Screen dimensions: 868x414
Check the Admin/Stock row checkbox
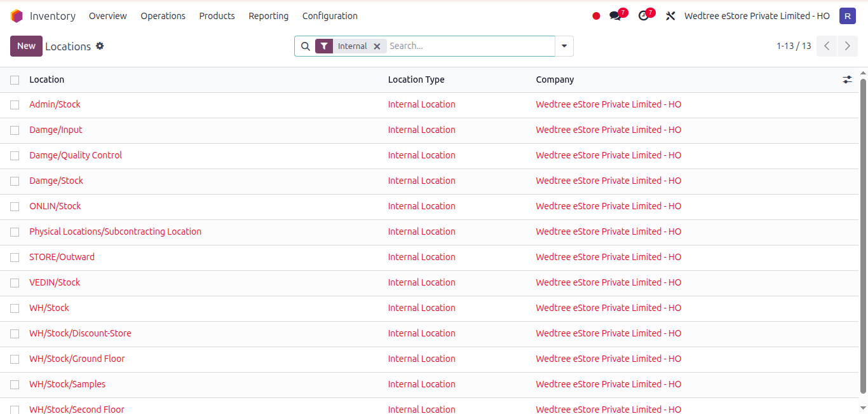coord(15,105)
